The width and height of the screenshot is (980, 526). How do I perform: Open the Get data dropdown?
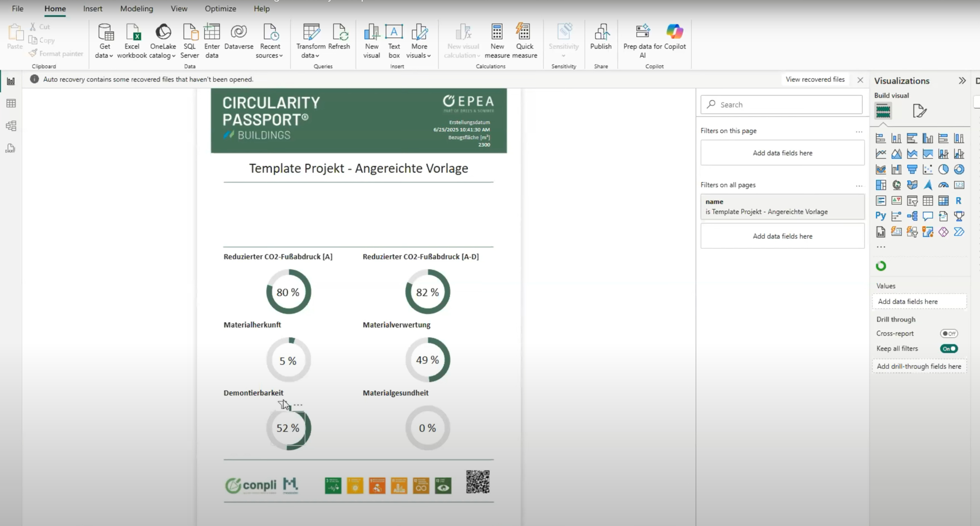(104, 41)
